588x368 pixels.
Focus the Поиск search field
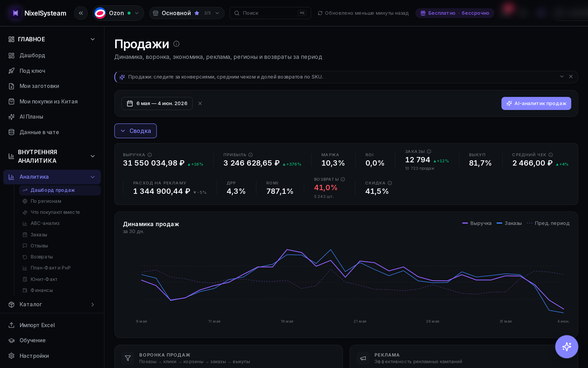click(x=270, y=13)
